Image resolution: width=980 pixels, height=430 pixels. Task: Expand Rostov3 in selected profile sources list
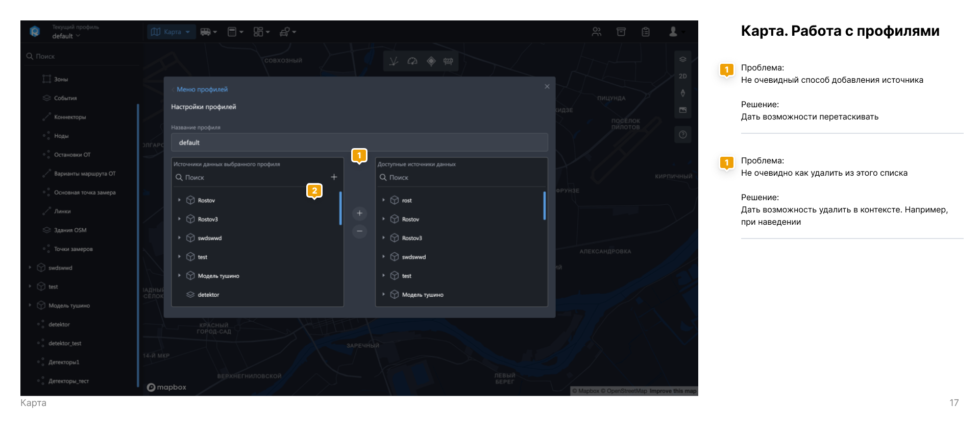(x=179, y=219)
